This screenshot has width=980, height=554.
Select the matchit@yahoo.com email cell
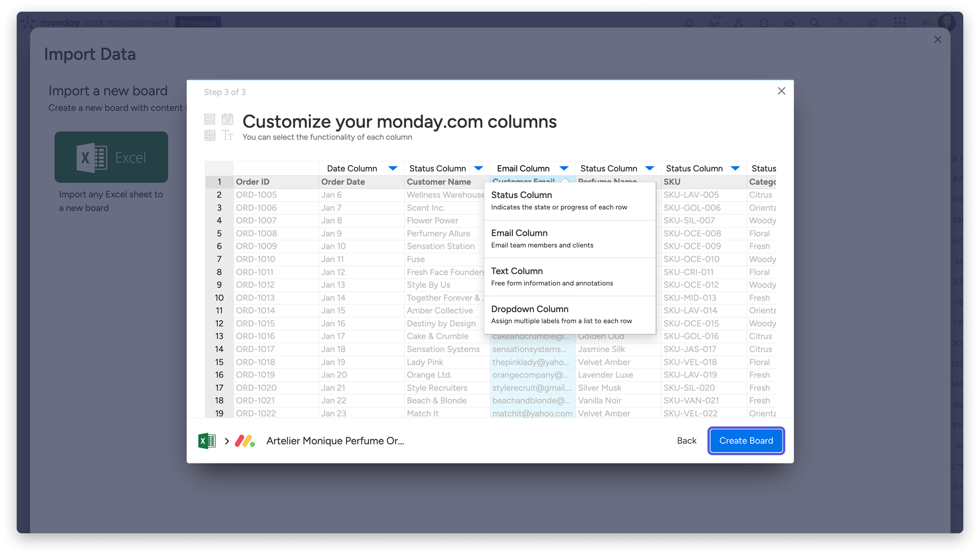coord(532,413)
